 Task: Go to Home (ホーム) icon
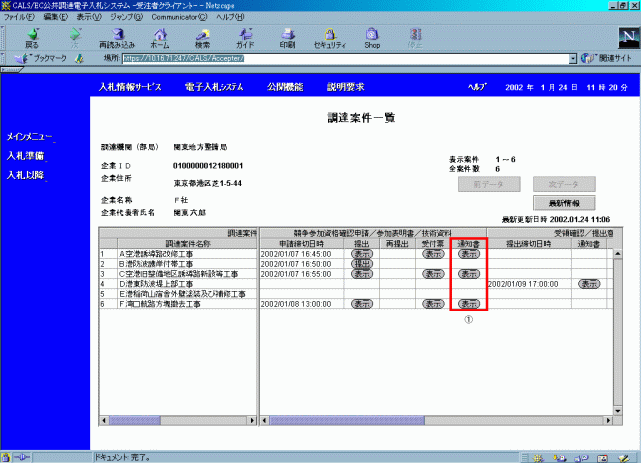(x=160, y=38)
